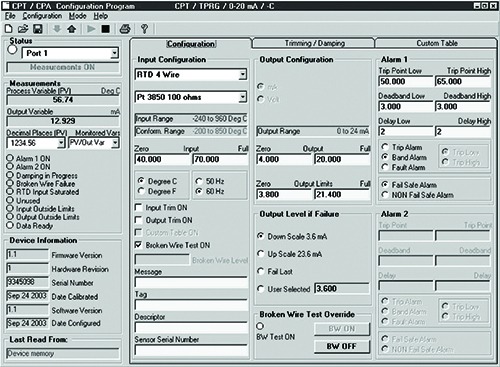This screenshot has height=367, width=500.
Task: Click the download arrow toolbar icon
Action: click(57, 29)
